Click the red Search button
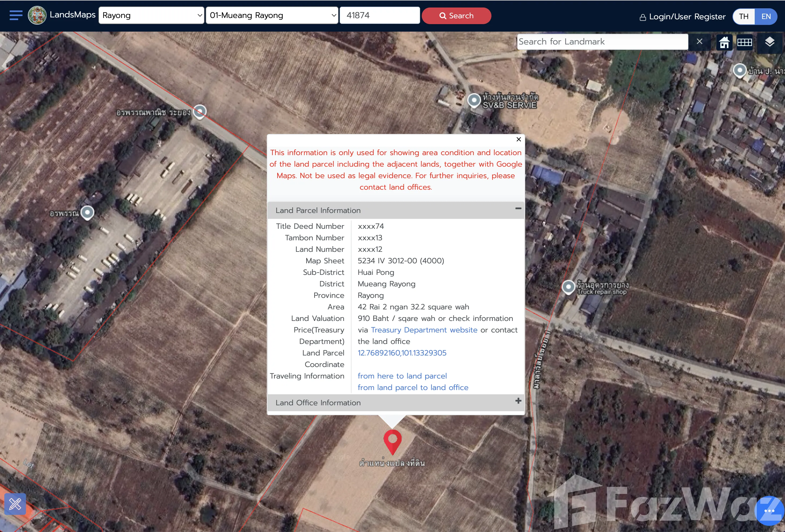Image resolution: width=785 pixels, height=532 pixels. (456, 16)
